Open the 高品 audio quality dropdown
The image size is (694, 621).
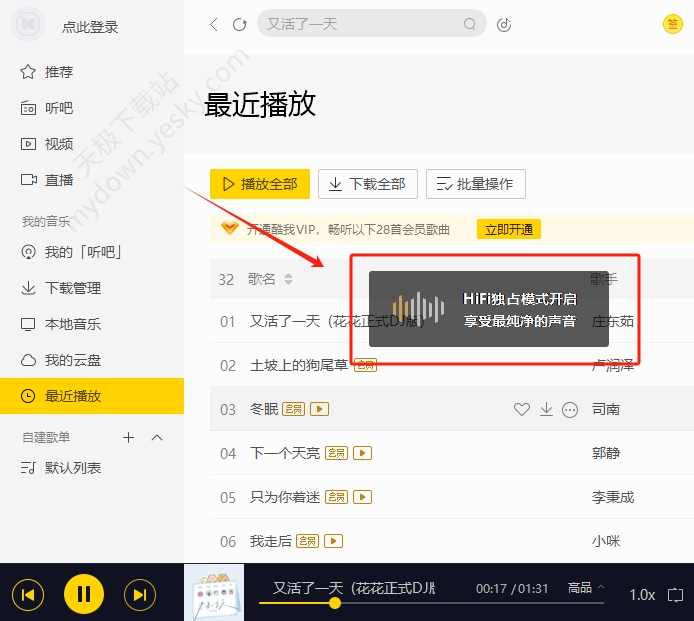[x=586, y=588]
